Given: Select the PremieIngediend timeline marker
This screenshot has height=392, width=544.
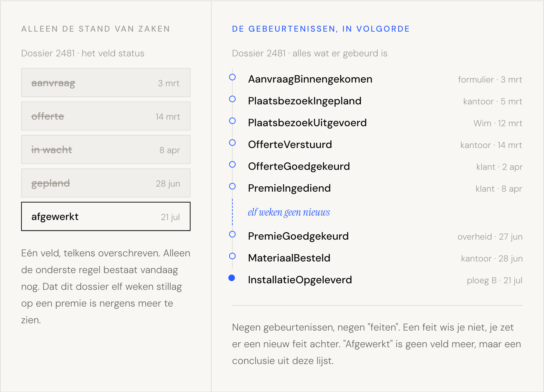Looking at the screenshot, I should click(x=232, y=186).
